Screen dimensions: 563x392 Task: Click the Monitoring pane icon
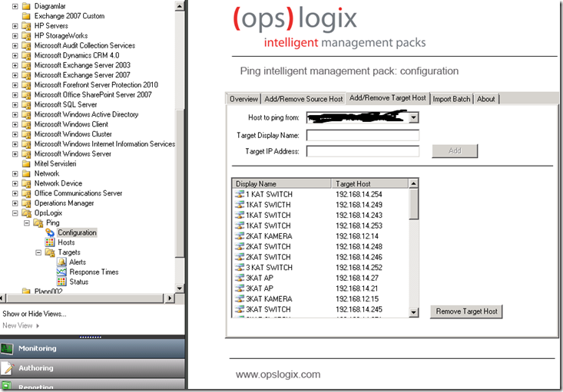[x=8, y=348]
